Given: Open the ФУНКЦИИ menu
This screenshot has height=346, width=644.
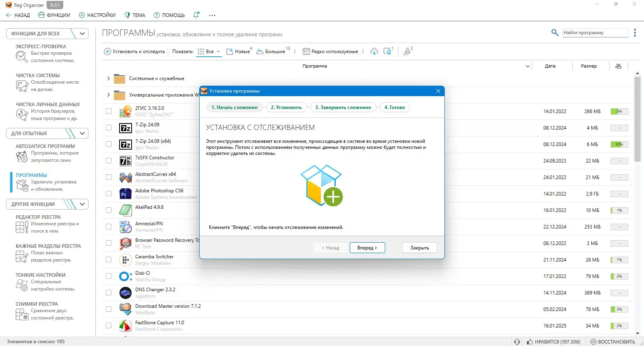Looking at the screenshot, I should point(54,15).
